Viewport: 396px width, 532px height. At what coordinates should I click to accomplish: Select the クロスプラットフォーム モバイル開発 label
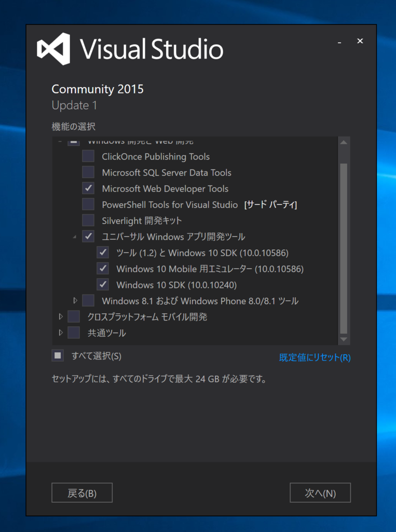click(x=147, y=317)
